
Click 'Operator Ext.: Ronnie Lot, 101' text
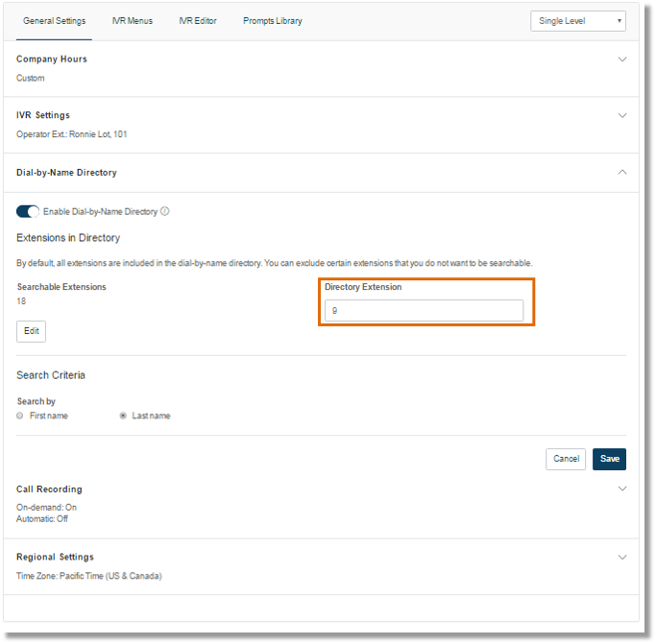(x=71, y=134)
